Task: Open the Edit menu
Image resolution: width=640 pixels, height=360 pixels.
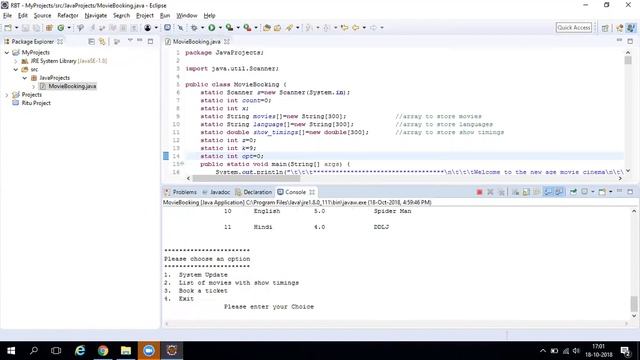Action: [x=22, y=16]
